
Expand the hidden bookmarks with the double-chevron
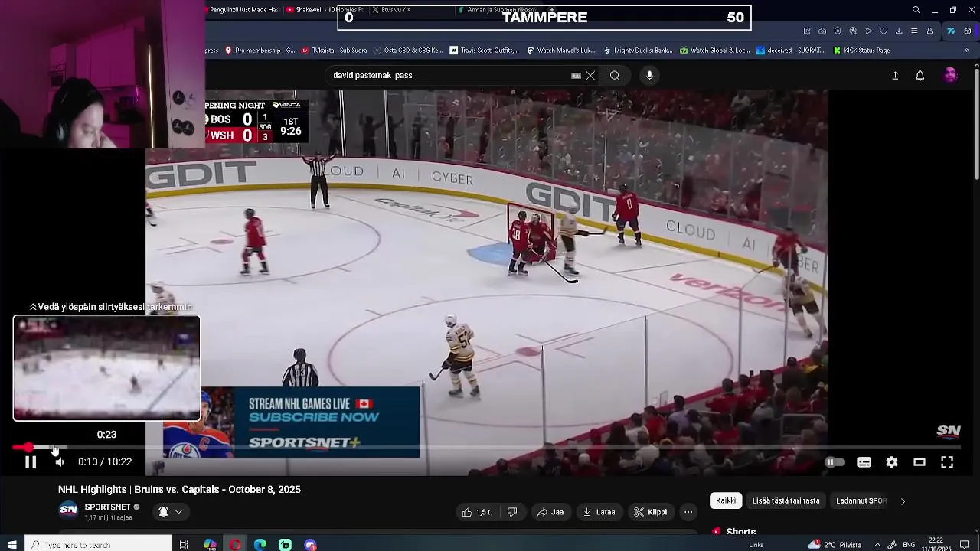click(x=968, y=51)
